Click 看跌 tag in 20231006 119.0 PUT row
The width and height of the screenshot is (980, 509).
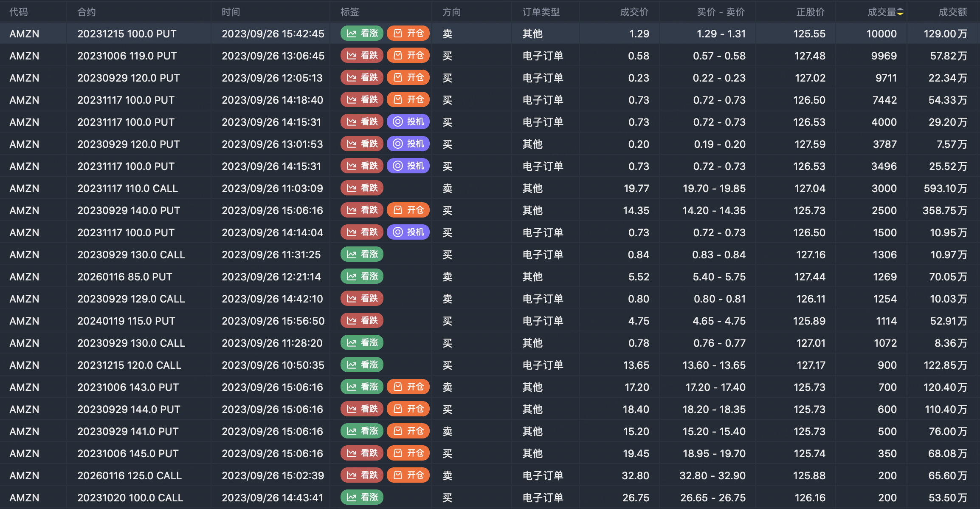pos(362,55)
